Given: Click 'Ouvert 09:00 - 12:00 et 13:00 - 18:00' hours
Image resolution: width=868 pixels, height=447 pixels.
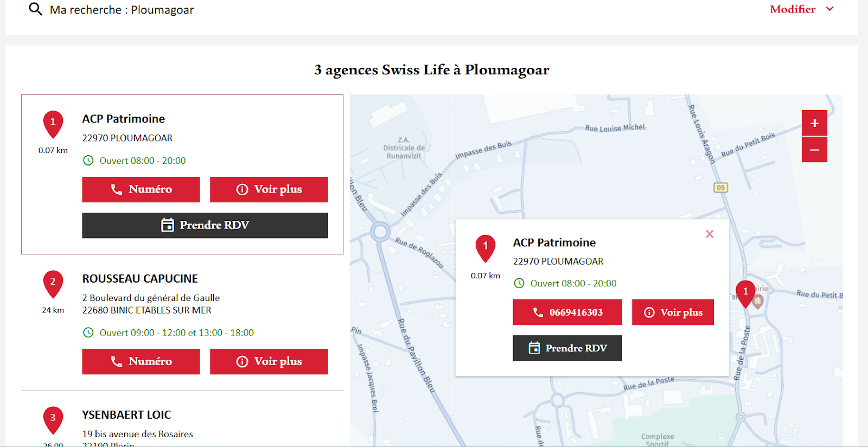Looking at the screenshot, I should (x=176, y=333).
